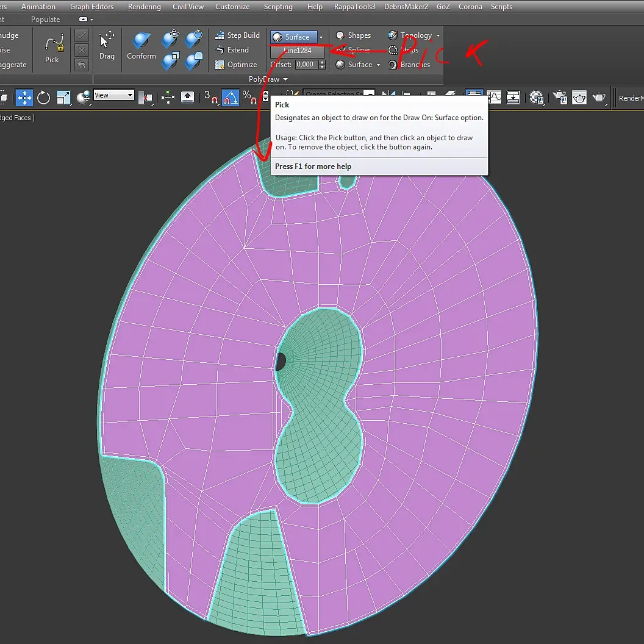Click the Render Setup teapot icon

(560, 98)
